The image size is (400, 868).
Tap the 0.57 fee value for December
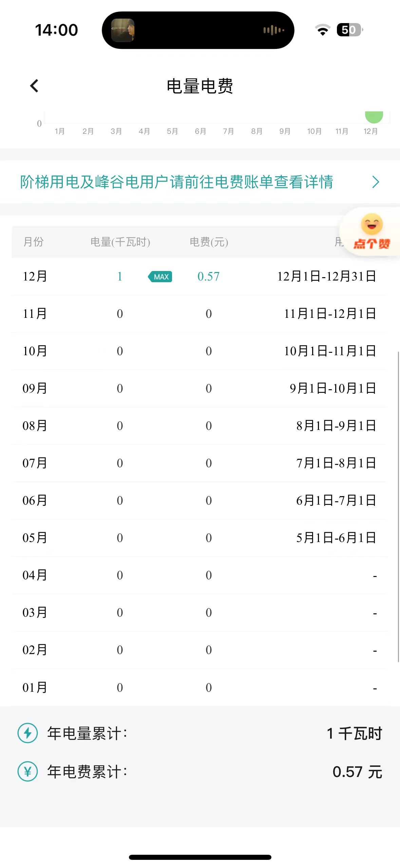(x=208, y=276)
